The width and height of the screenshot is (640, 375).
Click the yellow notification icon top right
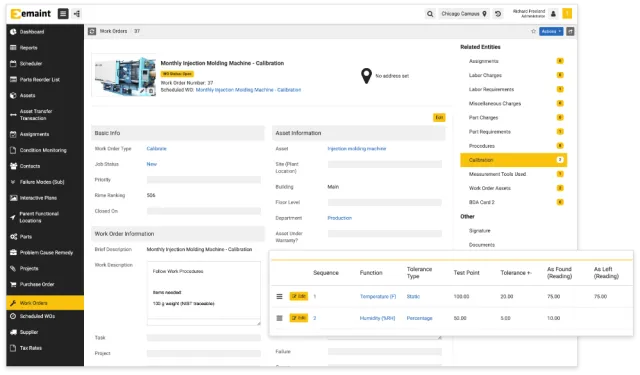point(567,14)
